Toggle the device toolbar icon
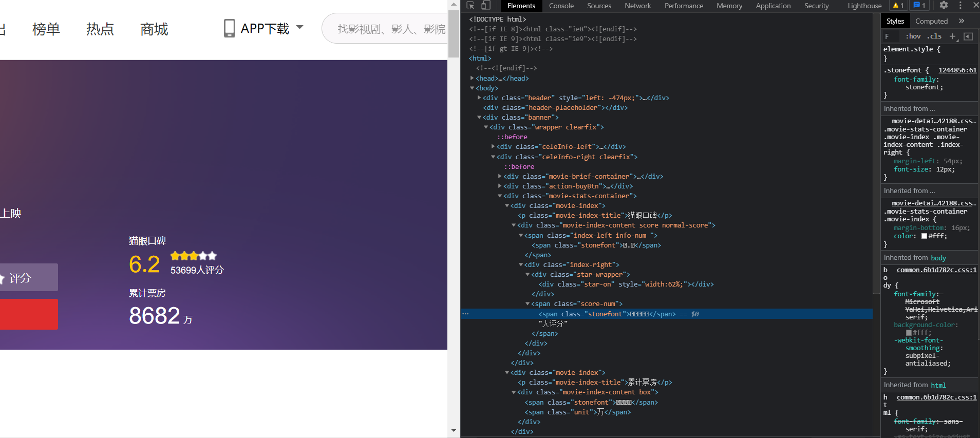Image resolution: width=980 pixels, height=438 pixels. click(485, 6)
